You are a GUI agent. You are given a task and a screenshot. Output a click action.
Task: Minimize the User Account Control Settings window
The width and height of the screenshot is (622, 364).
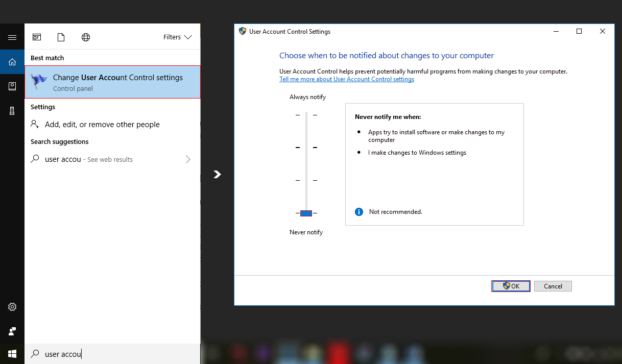[x=556, y=31]
